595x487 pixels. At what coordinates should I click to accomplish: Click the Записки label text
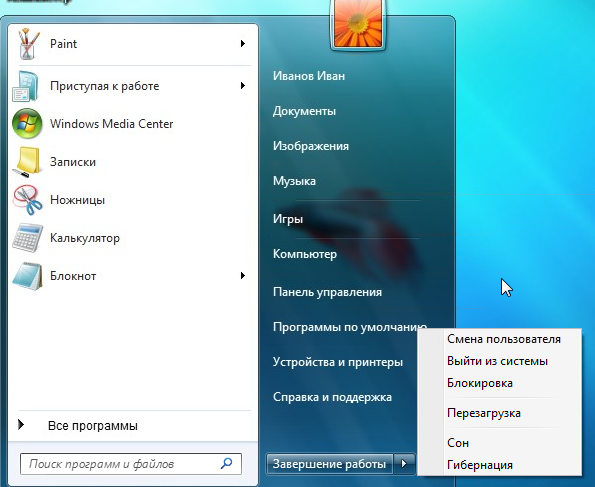tap(73, 162)
